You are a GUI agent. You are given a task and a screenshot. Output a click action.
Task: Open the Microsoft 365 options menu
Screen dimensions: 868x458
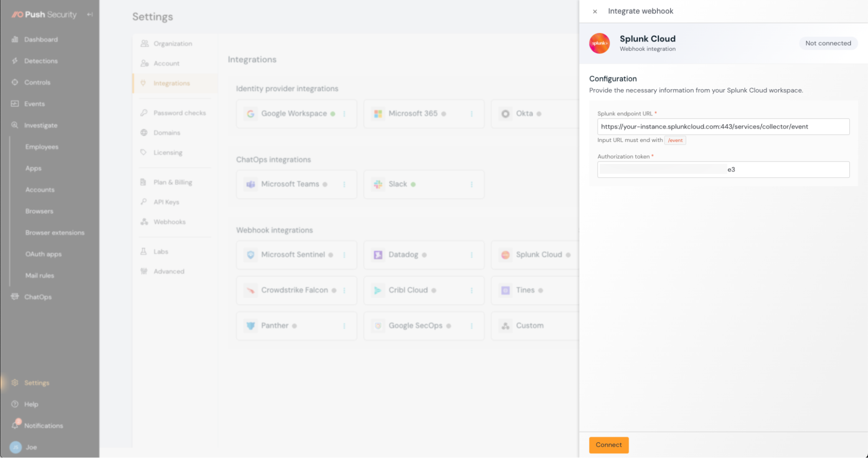472,114
